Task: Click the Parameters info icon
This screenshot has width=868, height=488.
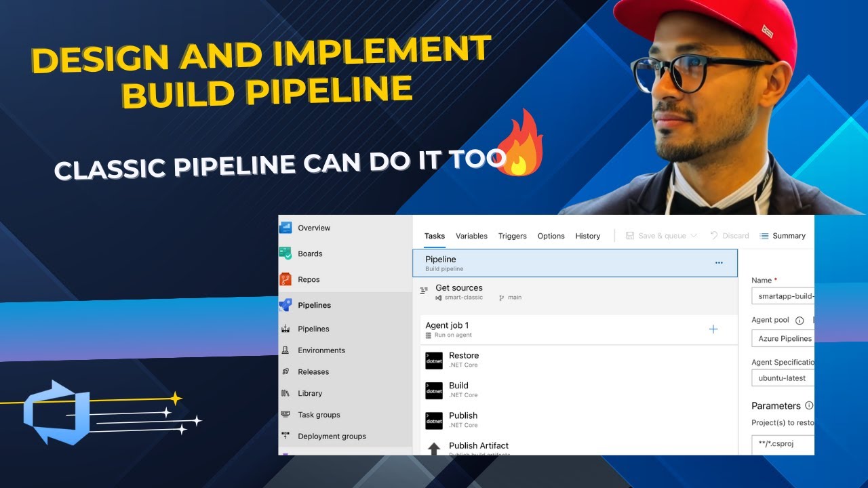Action: [809, 406]
